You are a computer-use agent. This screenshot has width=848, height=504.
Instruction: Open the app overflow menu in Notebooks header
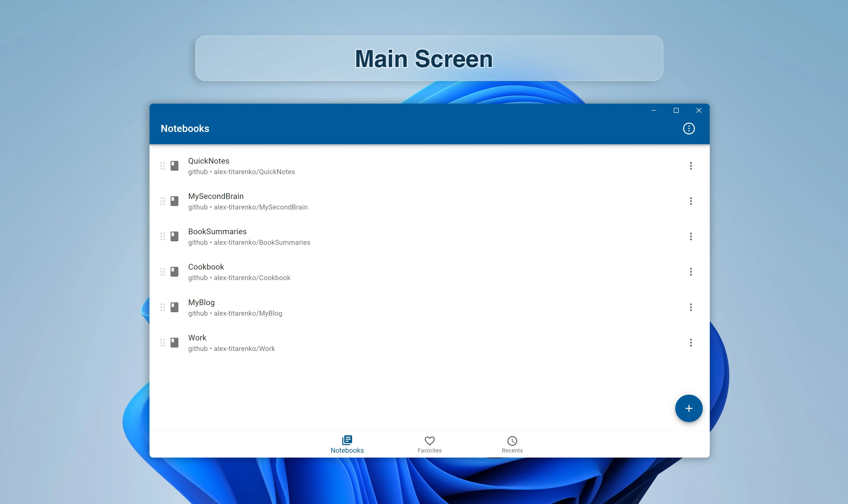(x=689, y=128)
